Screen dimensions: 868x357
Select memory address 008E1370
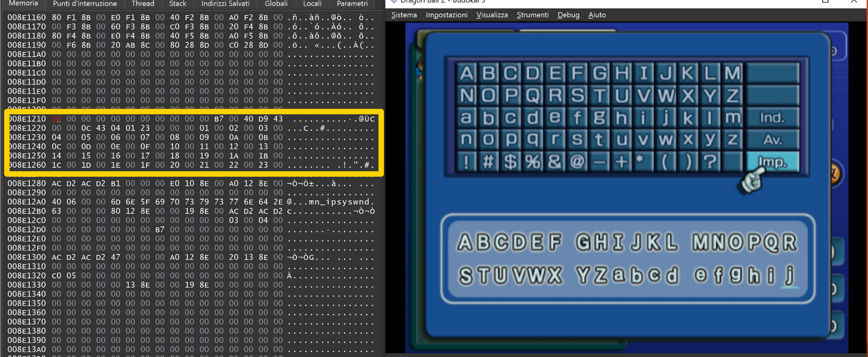[x=26, y=322]
